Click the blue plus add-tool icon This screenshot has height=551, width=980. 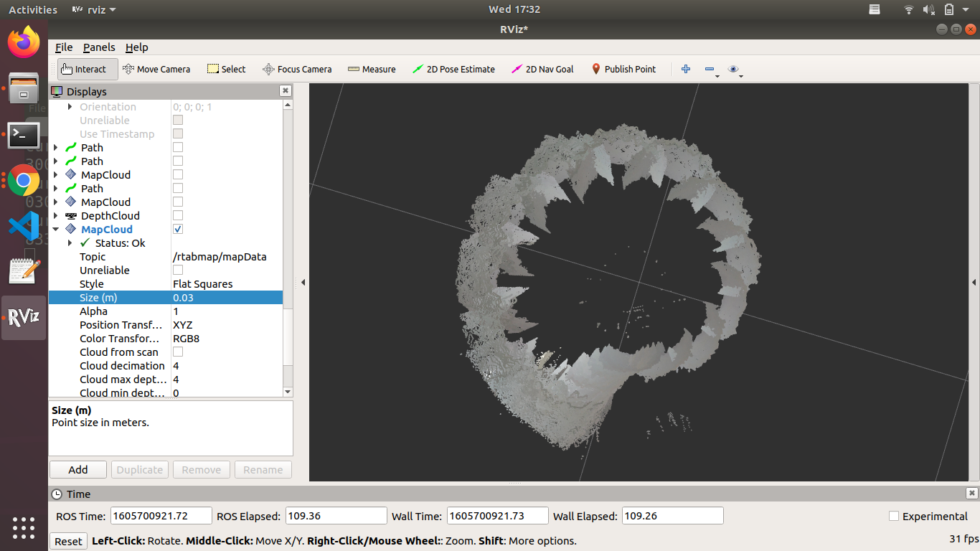686,69
